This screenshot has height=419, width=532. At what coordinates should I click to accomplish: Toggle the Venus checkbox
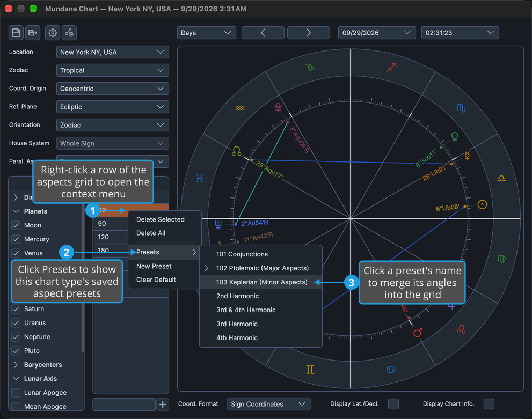[x=16, y=253]
